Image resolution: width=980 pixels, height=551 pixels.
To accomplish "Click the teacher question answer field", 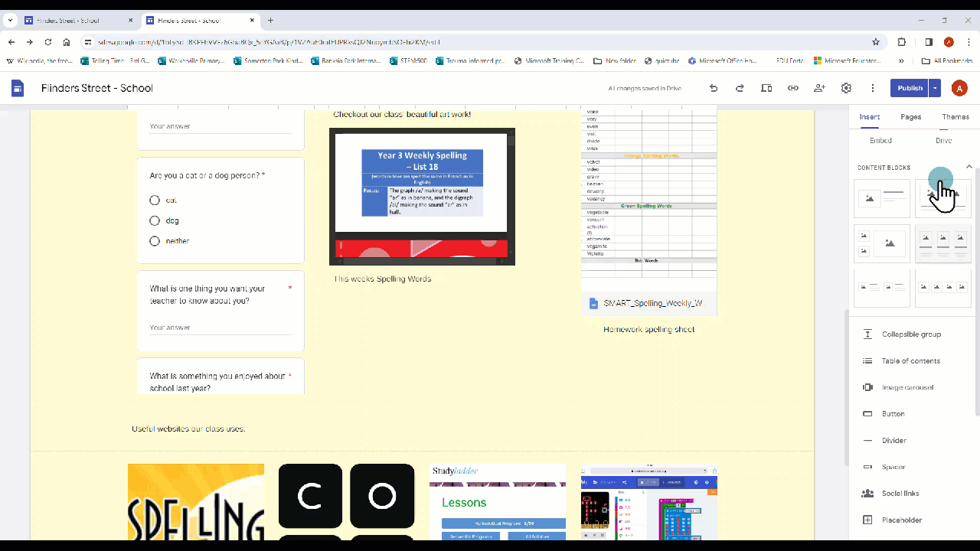I will point(220,328).
